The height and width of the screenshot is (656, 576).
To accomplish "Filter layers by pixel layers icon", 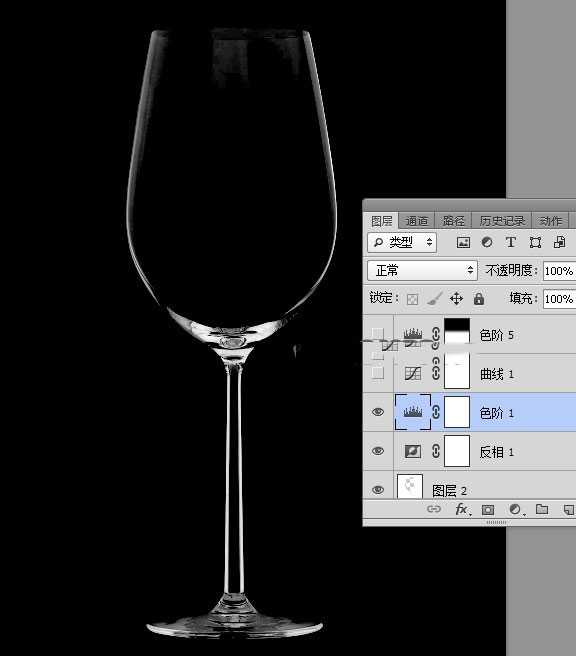I will (x=463, y=242).
